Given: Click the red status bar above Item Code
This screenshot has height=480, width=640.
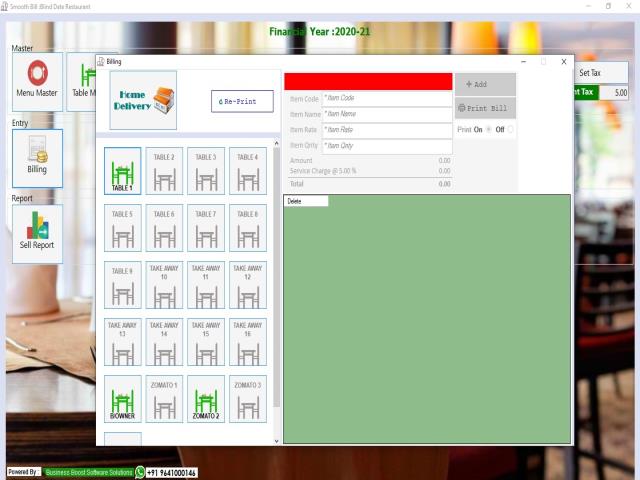Looking at the screenshot, I should point(368,82).
